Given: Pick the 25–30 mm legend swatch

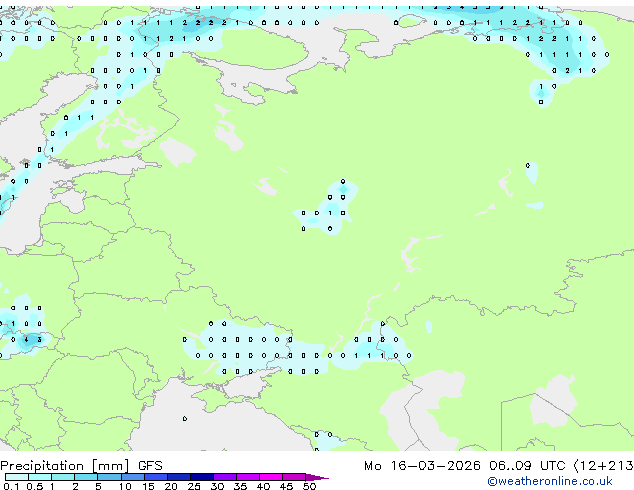Looking at the screenshot, I should pos(201,477).
